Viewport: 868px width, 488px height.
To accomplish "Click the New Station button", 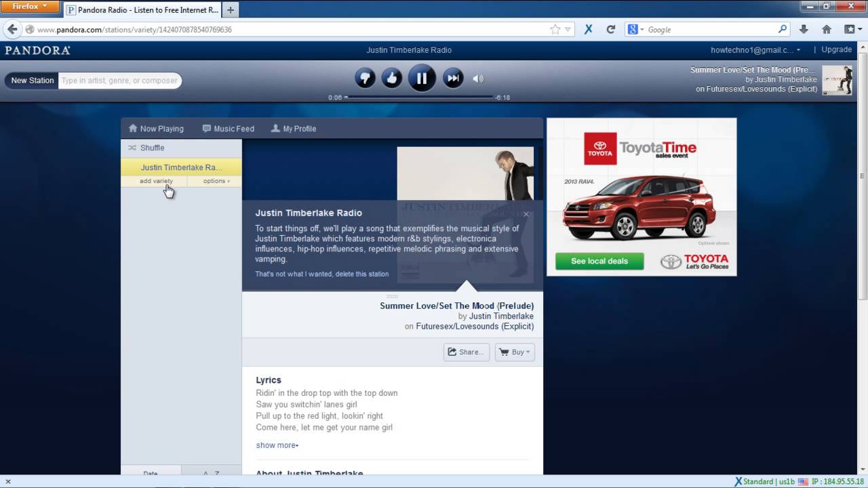I will point(32,80).
